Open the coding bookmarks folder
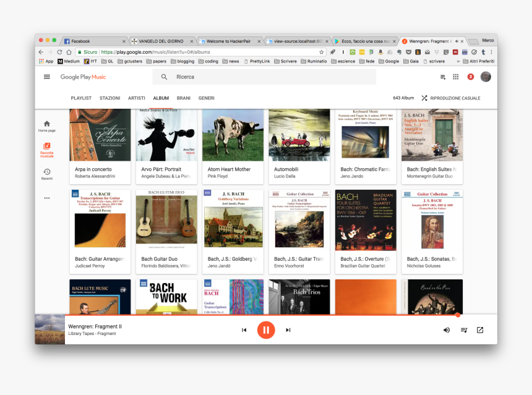Viewport: 532px width, 395px height. [x=208, y=61]
